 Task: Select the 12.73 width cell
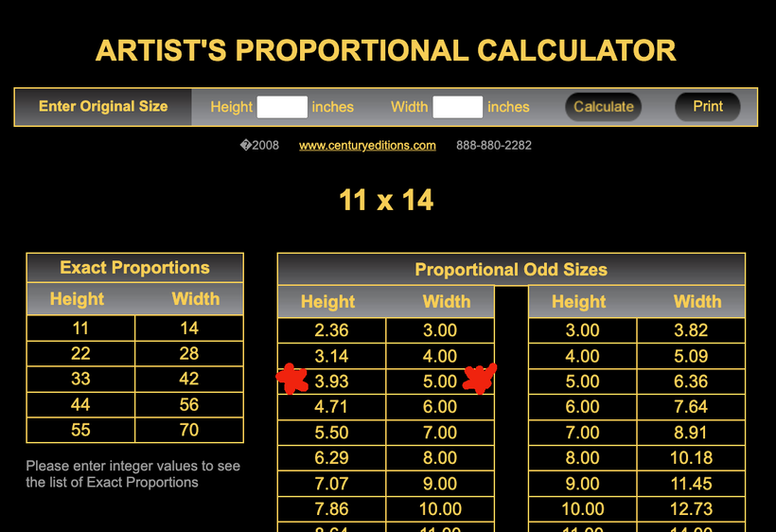691,509
